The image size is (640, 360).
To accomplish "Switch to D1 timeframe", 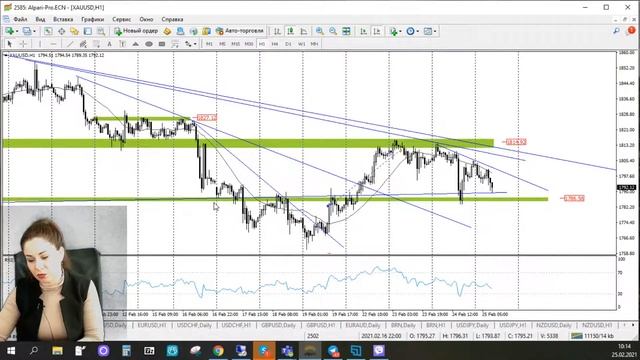I will point(288,44).
